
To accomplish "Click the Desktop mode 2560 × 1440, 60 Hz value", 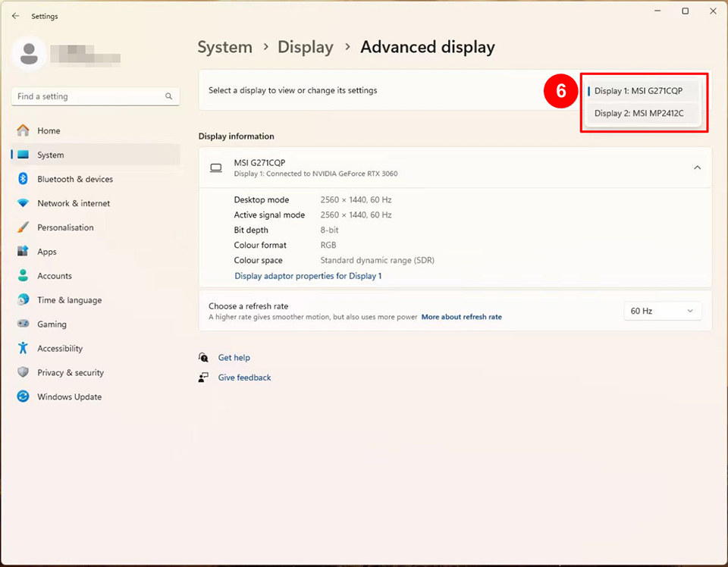I will click(356, 199).
